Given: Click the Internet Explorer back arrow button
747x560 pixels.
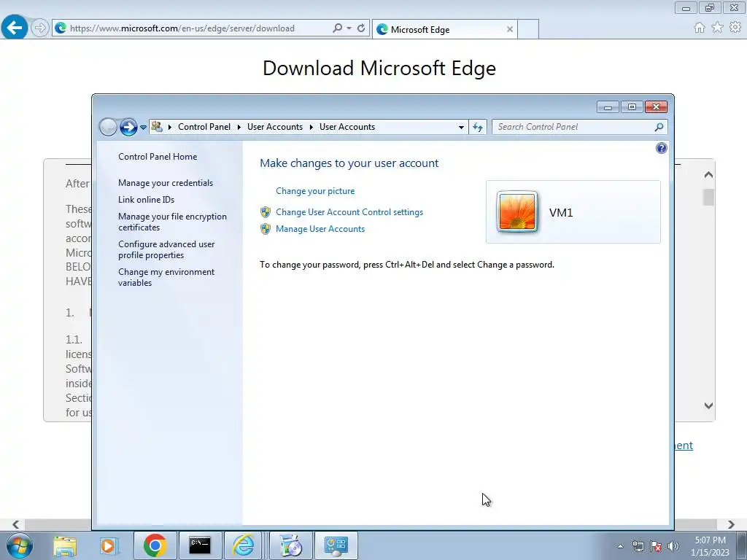Looking at the screenshot, I should pos(15,27).
